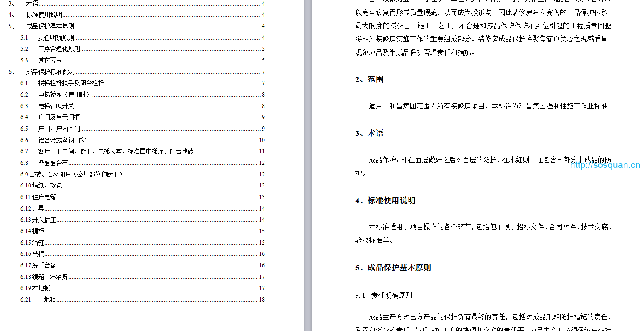644x331 pixels.
Task: Jump to TOC entry "6.8 凸窗窗台石"
Action: point(53,163)
